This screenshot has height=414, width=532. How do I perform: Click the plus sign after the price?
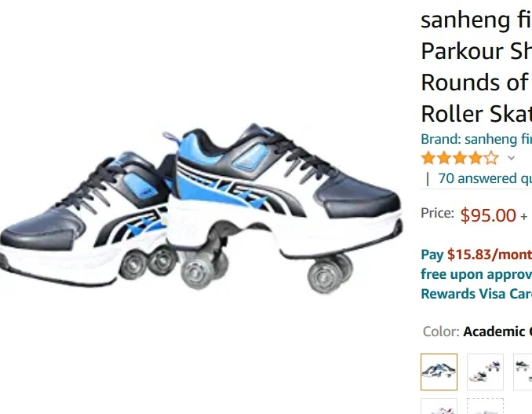[524, 216]
